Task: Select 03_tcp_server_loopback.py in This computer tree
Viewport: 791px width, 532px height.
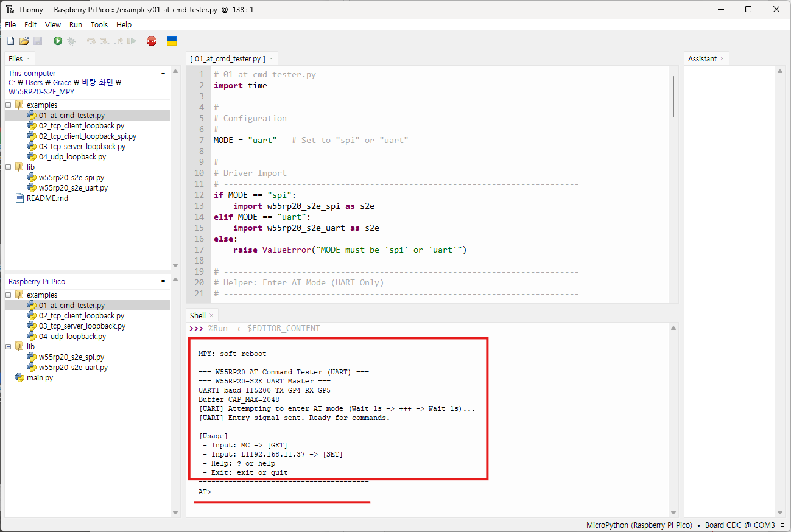Action: 82,147
